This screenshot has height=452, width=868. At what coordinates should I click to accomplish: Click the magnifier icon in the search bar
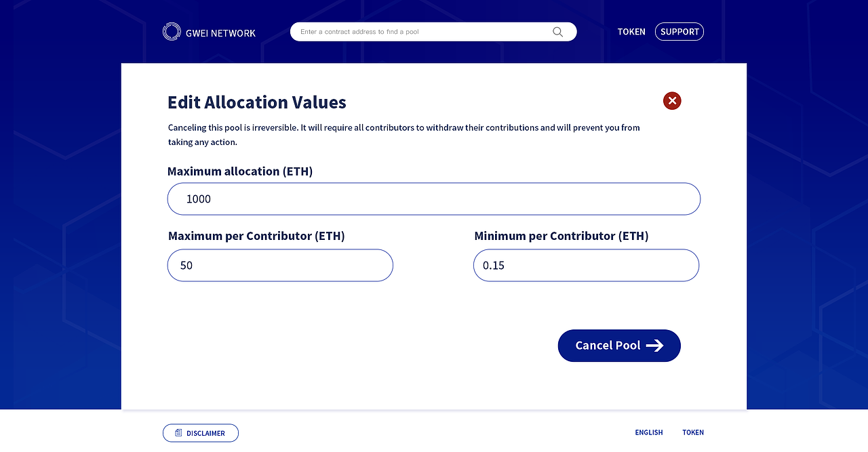coord(557,32)
